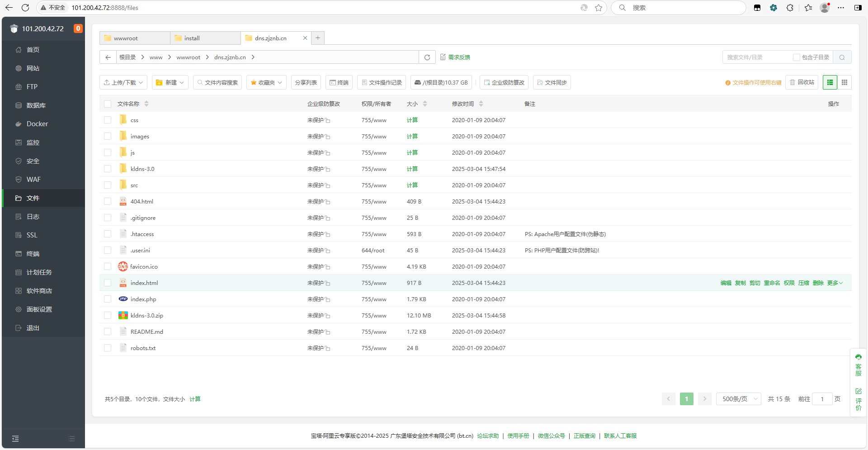The image size is (868, 450).
Task: Expand the More (更多) menu for index.html
Action: click(x=835, y=283)
